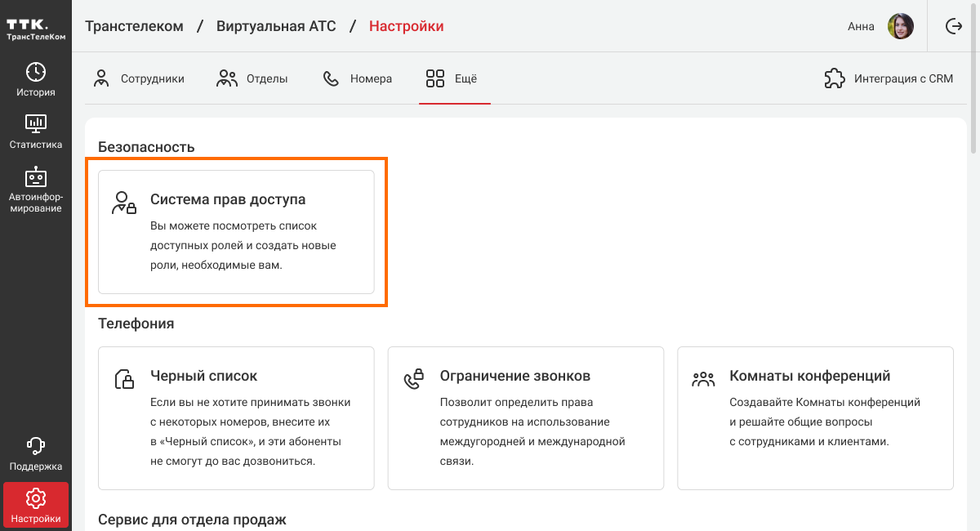
Task: Open the Номера tab
Action: tap(358, 78)
